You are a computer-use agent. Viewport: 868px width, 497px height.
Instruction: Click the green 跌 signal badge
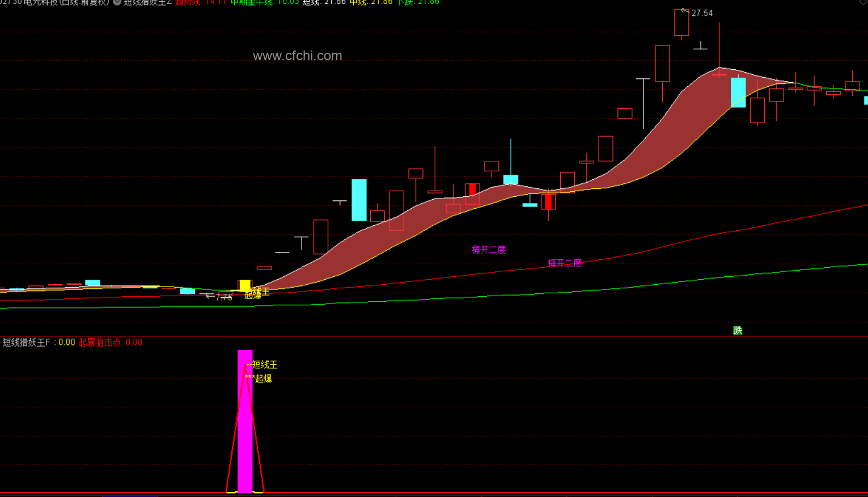pos(738,330)
